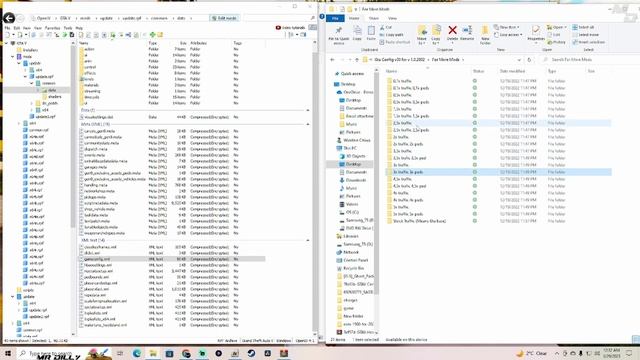Open the Copy to dropdown in ribbon

[x=436, y=35]
